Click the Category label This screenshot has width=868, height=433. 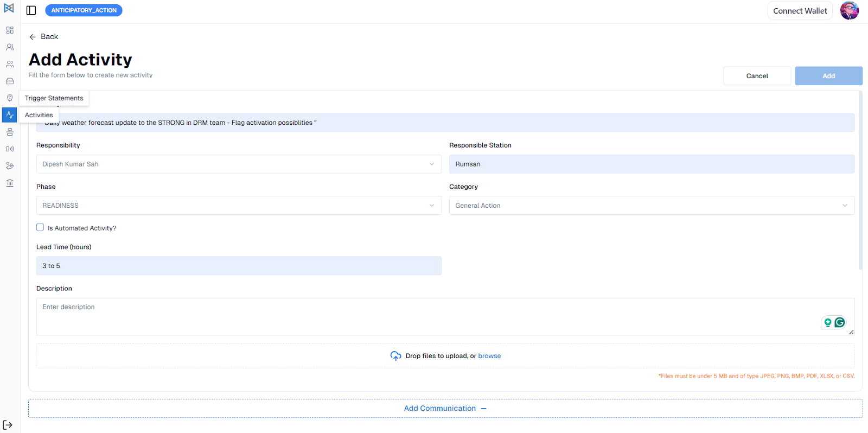[463, 187]
